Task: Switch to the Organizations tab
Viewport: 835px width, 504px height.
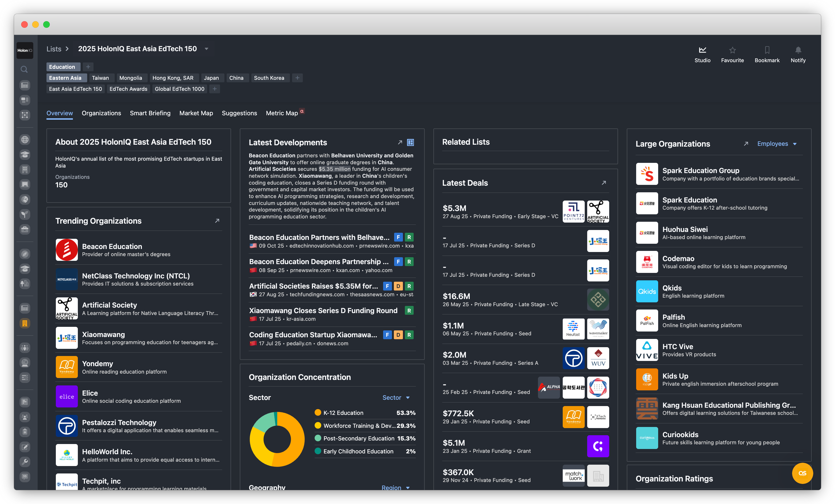Action: coord(101,113)
